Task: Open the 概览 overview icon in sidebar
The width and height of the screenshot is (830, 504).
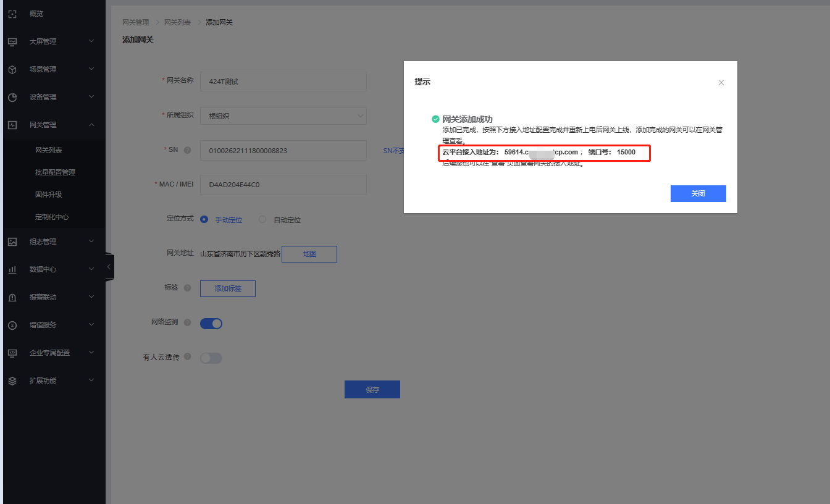Action: click(x=12, y=14)
